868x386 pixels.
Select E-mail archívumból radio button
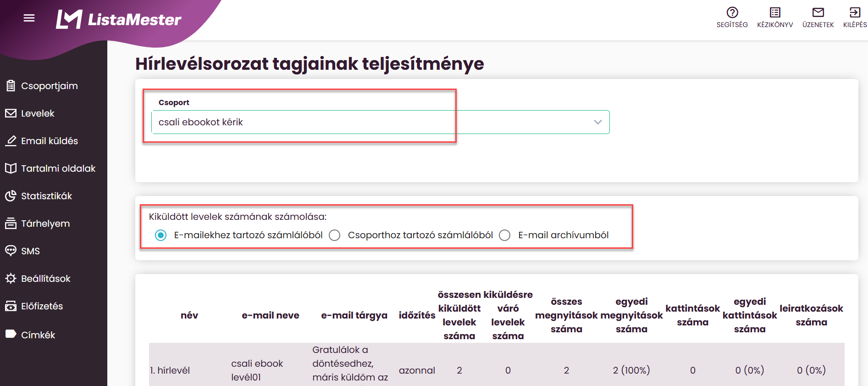[505, 235]
